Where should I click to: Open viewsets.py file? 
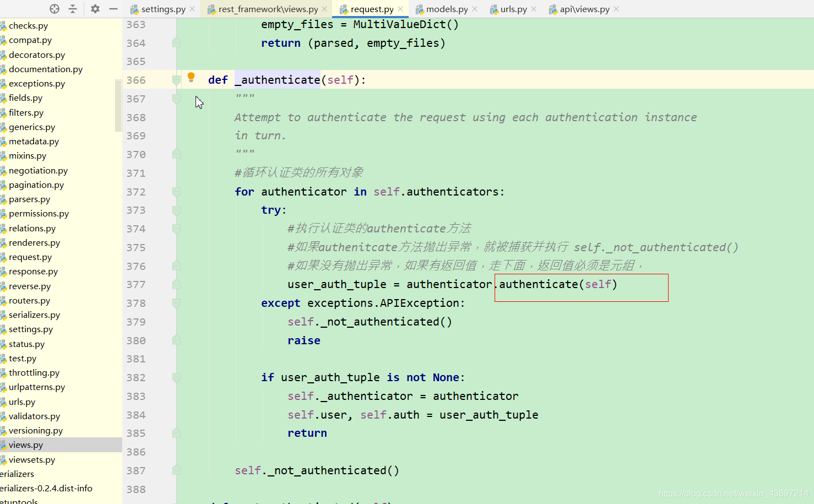pos(32,459)
